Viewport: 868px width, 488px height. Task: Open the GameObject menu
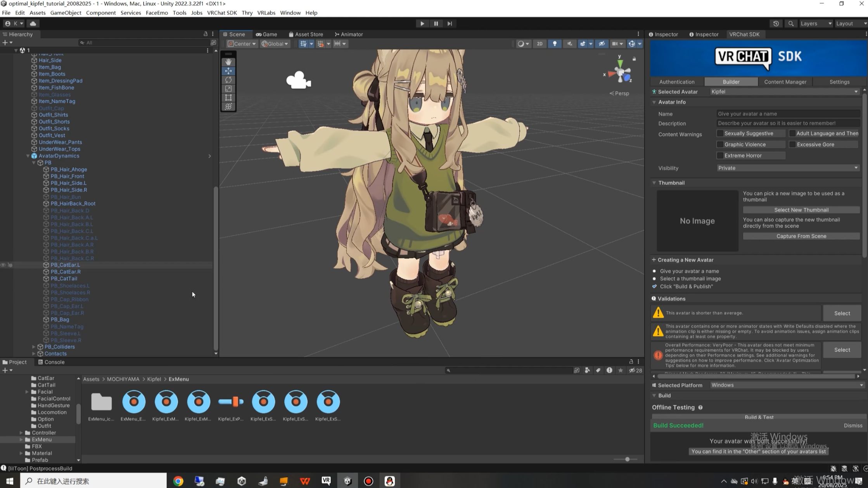pos(66,13)
